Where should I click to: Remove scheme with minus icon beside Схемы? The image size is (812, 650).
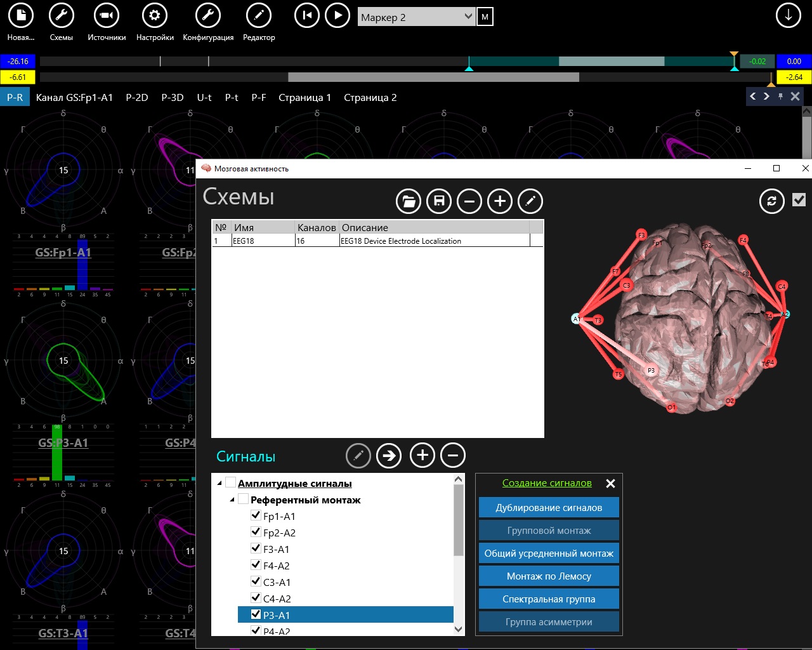tap(469, 201)
